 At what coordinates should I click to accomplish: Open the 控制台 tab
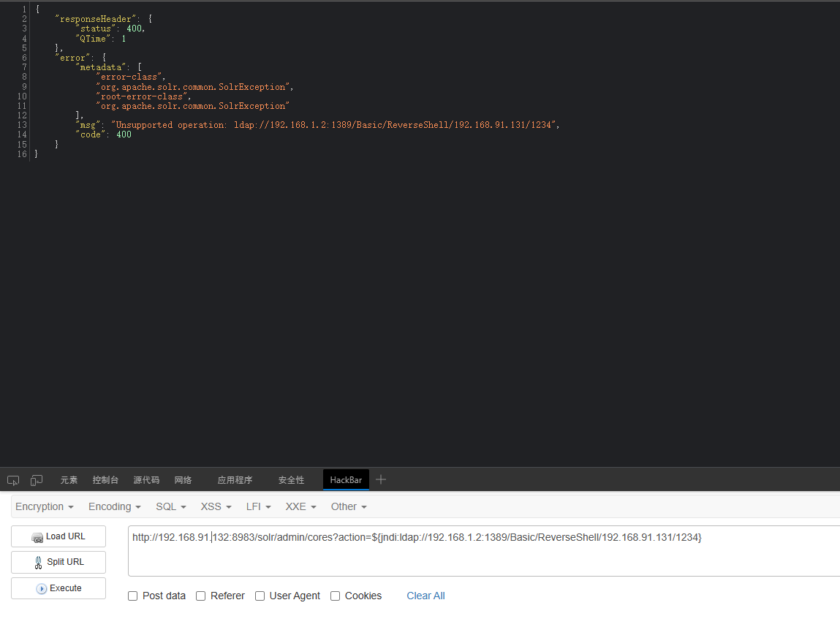pos(105,480)
